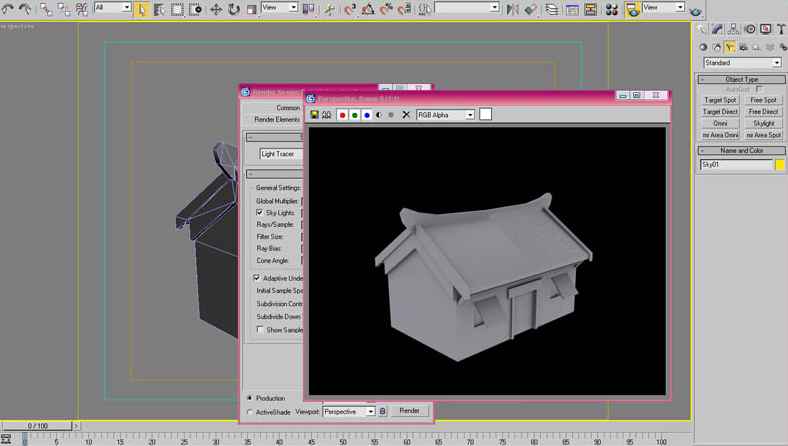Open the Material Editor icon
The image size is (788, 446).
612,9
